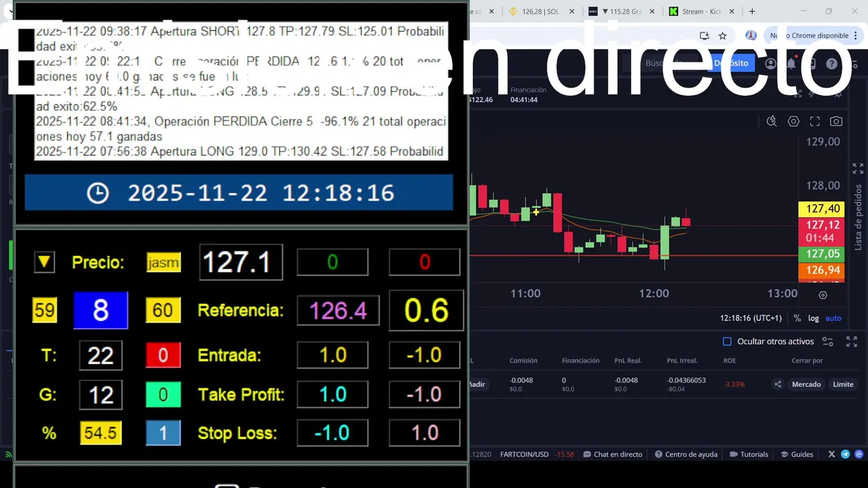Open the account profile icon

point(771,63)
